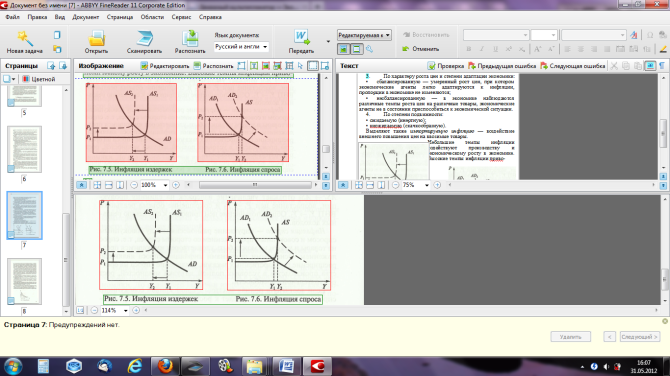Screen dimensions: 670x376
Task: Click Распознать in the Изображение panel toolbar
Action: [x=213, y=66]
